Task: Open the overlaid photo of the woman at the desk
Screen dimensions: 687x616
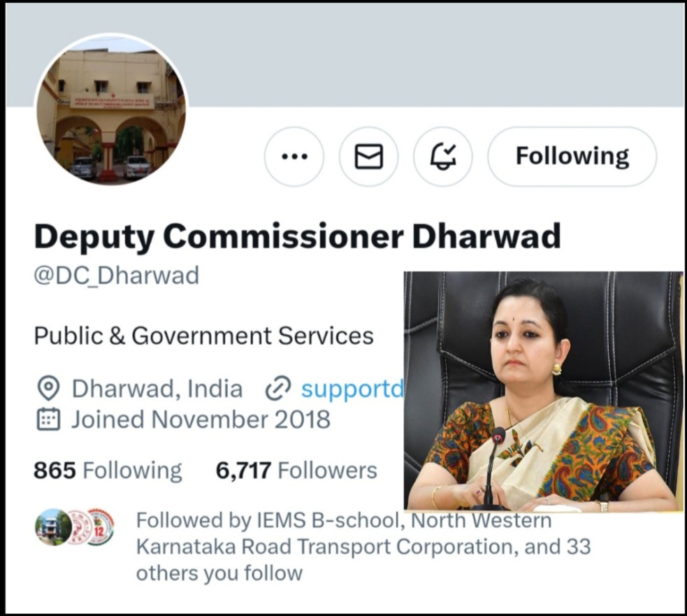Action: pyautogui.click(x=543, y=391)
